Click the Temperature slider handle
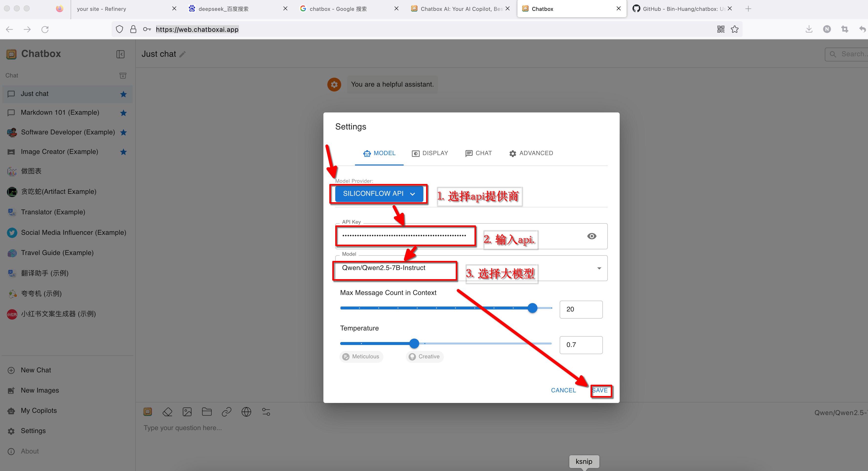This screenshot has height=471, width=868. (414, 344)
